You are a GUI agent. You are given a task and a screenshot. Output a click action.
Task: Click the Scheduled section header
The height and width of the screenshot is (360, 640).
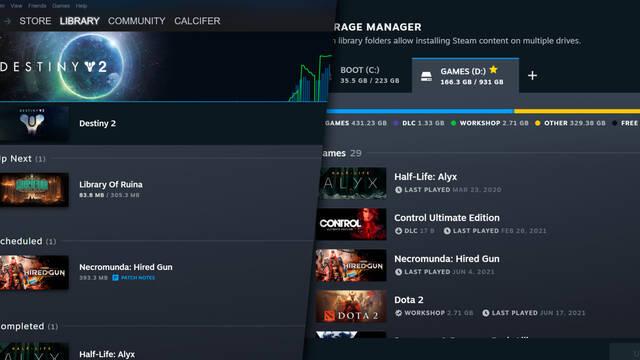click(x=28, y=241)
